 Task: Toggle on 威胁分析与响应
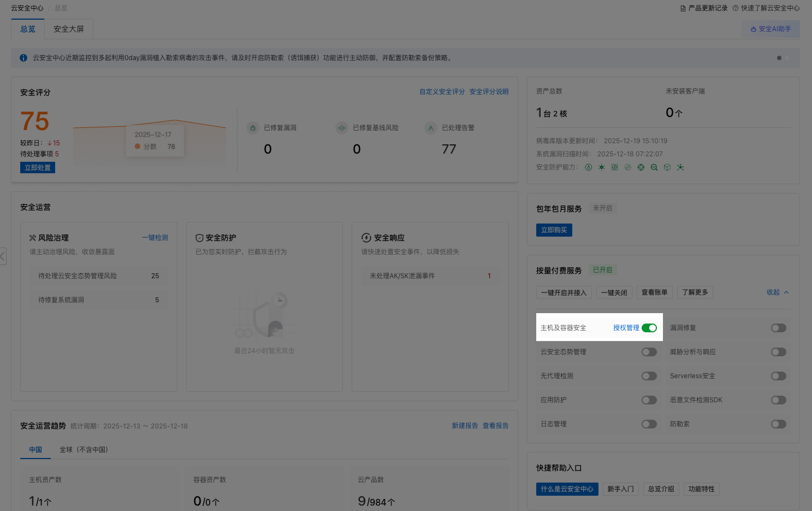click(x=779, y=352)
